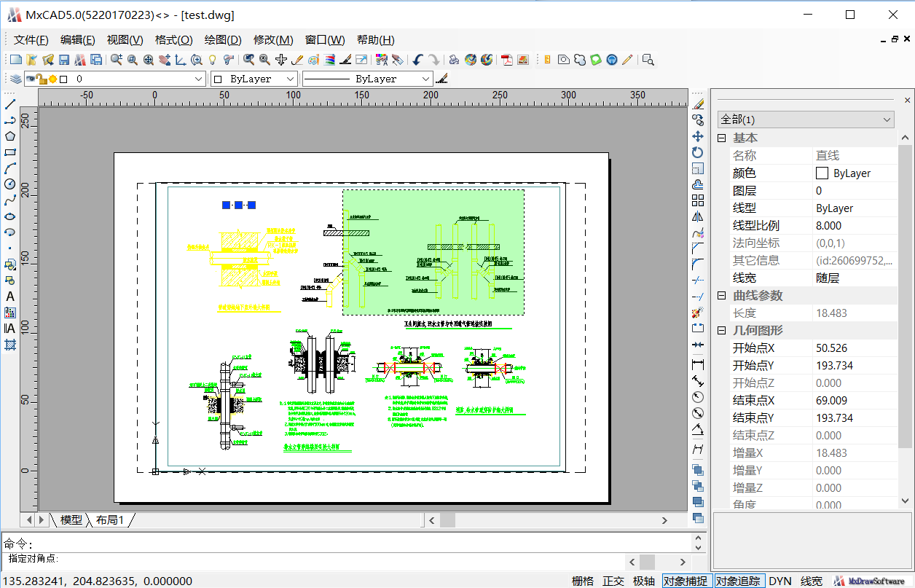Choose the Text tool (A) icon
Screen dimensions: 915x588
[x=10, y=297]
